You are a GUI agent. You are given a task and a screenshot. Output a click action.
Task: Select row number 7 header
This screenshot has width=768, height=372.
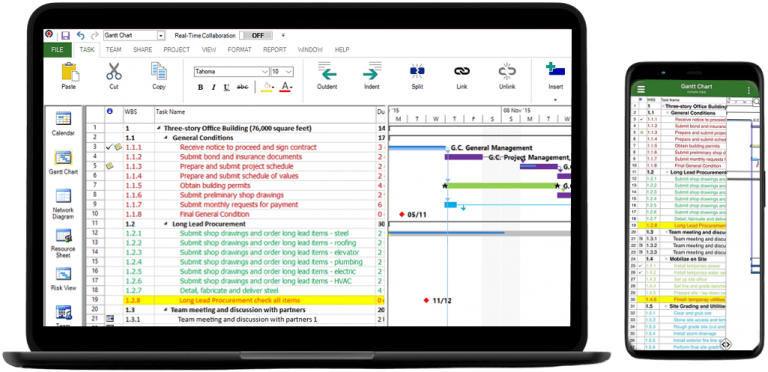[x=95, y=186]
